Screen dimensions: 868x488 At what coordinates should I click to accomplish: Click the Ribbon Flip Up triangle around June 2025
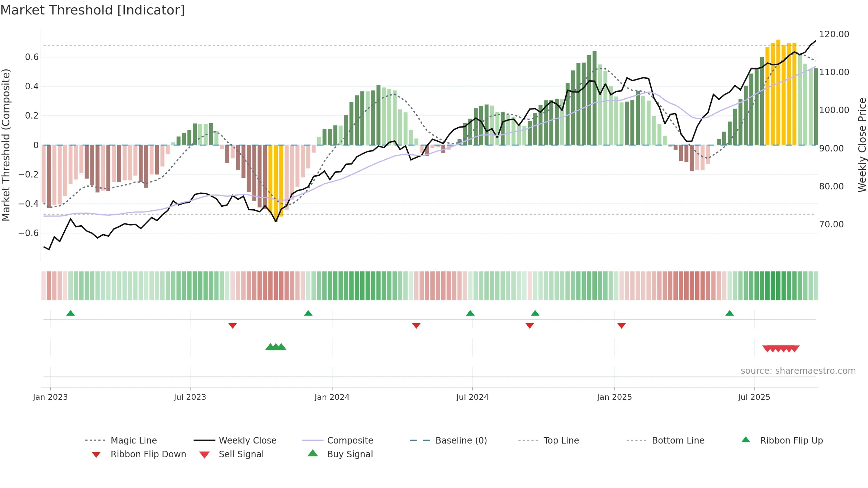pyautogui.click(x=729, y=313)
